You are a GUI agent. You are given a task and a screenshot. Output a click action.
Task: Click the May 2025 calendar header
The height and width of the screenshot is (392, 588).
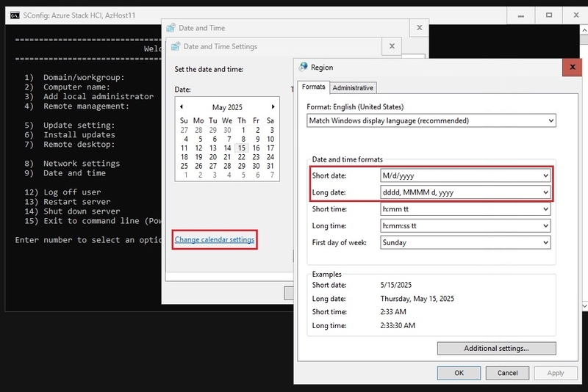tap(227, 107)
